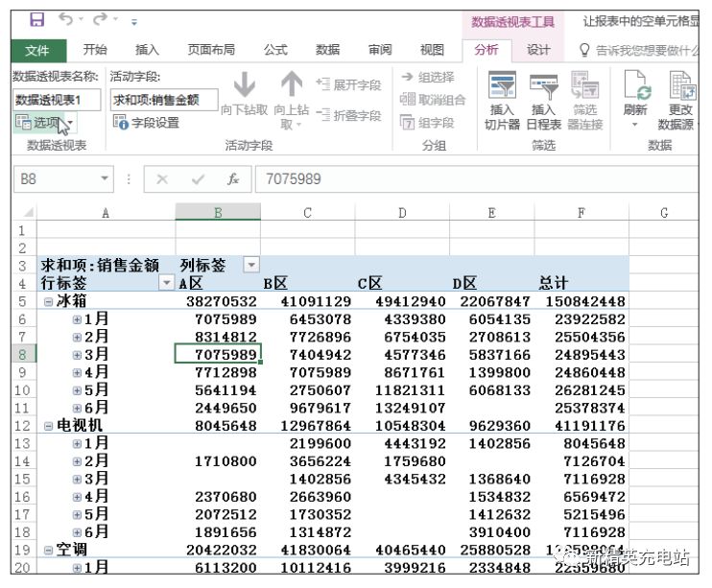Switch to the 视图 ribbon tab
Image resolution: width=712 pixels, height=588 pixels.
(x=432, y=50)
